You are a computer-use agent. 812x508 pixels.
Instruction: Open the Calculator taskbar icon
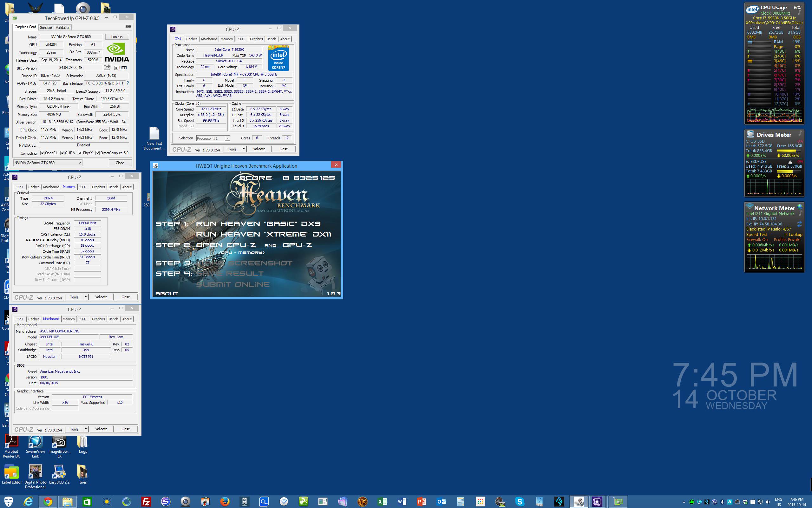(x=460, y=502)
